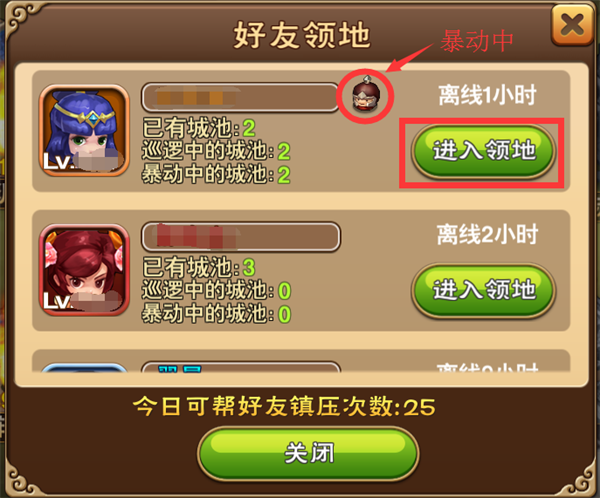600x498 pixels.
Task: Click the partially visible third friend name bar
Action: (241, 366)
